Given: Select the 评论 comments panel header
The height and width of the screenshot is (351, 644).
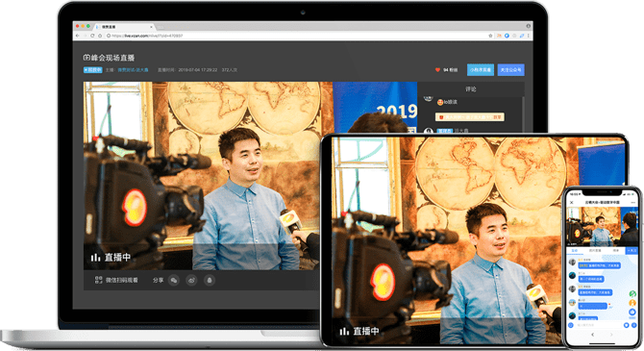Looking at the screenshot, I should (471, 88).
